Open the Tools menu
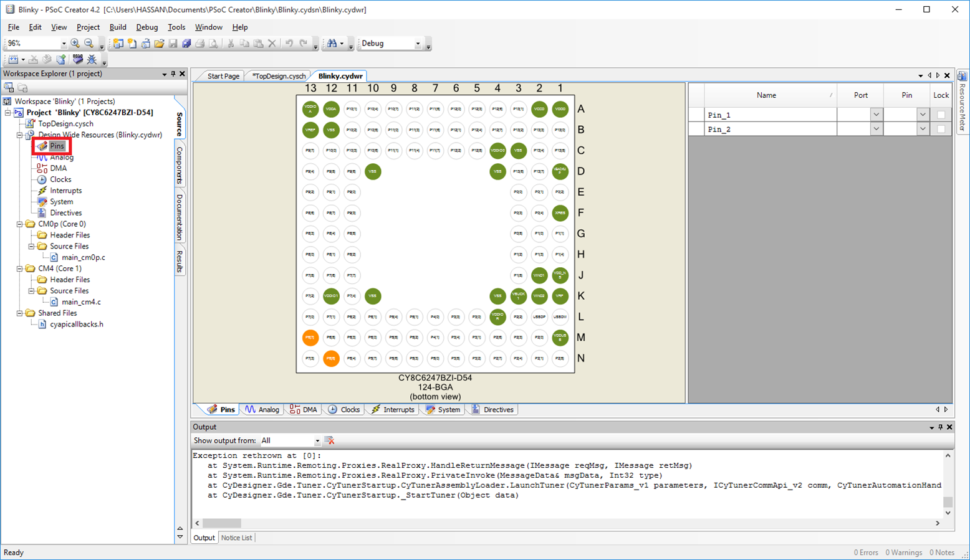Image resolution: width=970 pixels, height=560 pixels. [176, 27]
